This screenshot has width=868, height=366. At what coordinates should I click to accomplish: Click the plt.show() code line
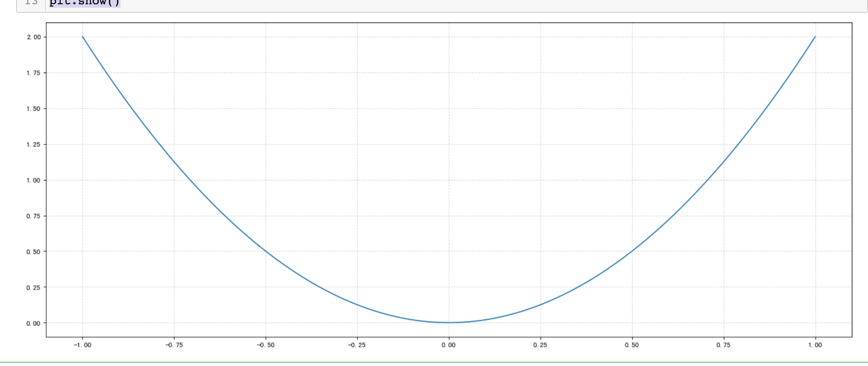(85, 3)
